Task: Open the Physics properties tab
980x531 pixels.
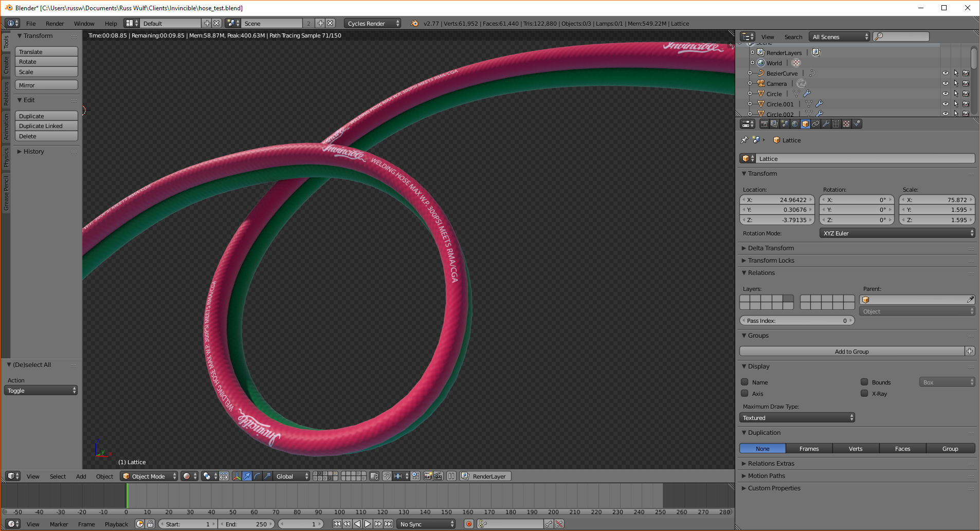Action: coord(857,124)
